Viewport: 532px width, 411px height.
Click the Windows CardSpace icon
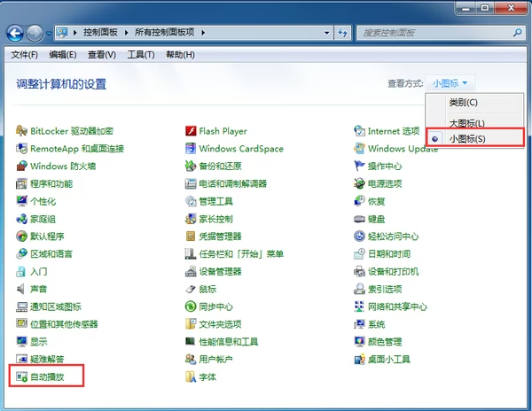coord(191,149)
